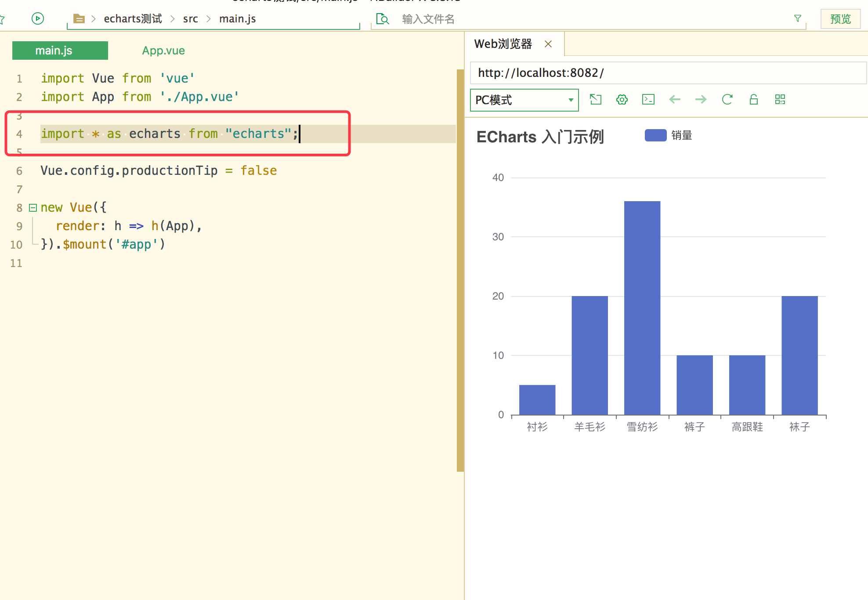Click the 衬衫 bar in chart
Viewport: 868px width, 600px height.
(537, 400)
